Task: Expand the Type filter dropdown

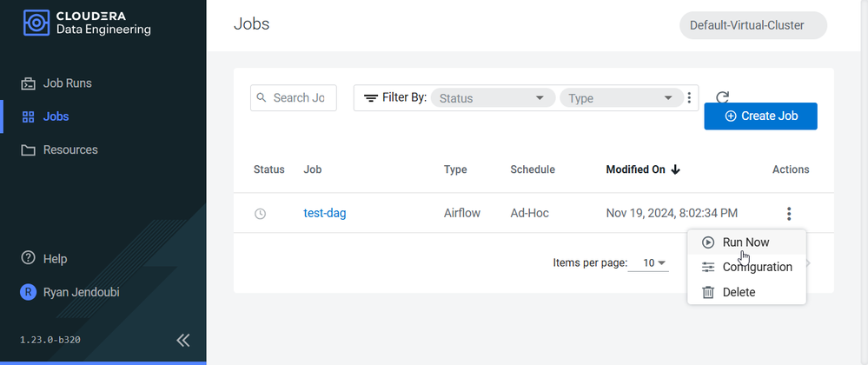Action: coord(621,98)
